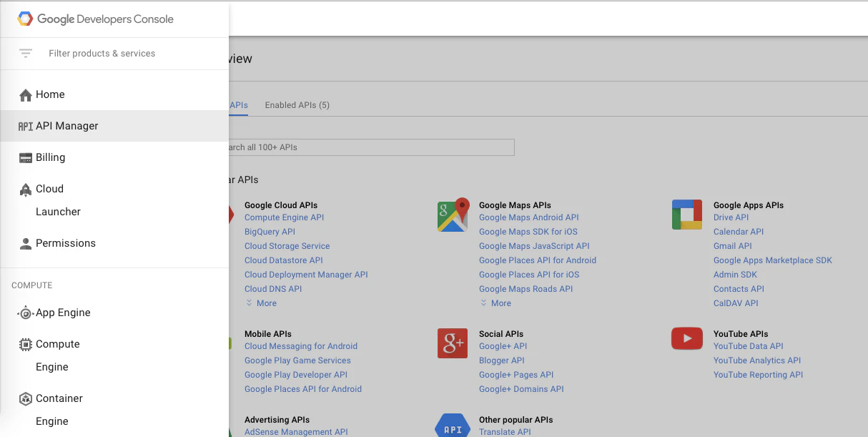Open the Google Maps Roads API link

point(526,289)
